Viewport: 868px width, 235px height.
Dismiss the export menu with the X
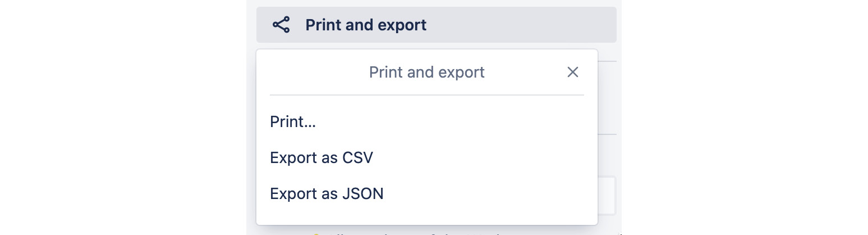click(572, 72)
